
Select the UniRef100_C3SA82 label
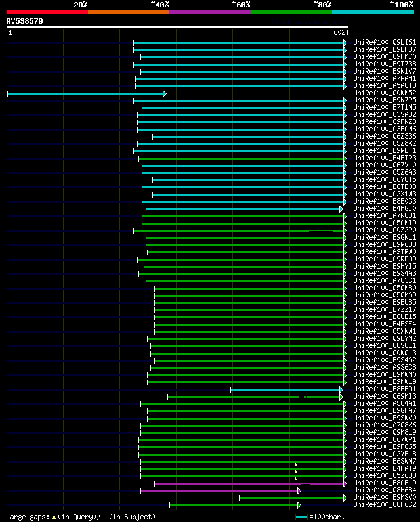pos(385,114)
